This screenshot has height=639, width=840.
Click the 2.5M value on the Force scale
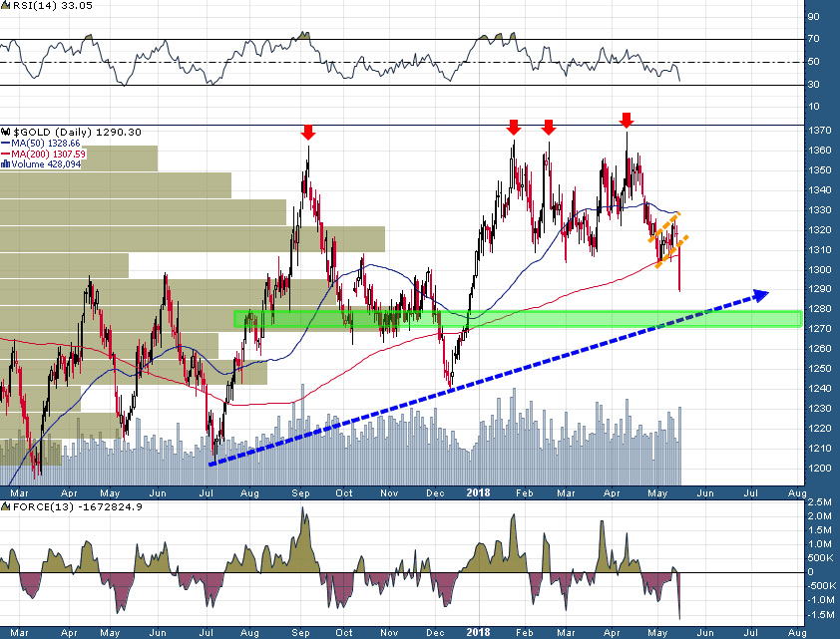(820, 502)
